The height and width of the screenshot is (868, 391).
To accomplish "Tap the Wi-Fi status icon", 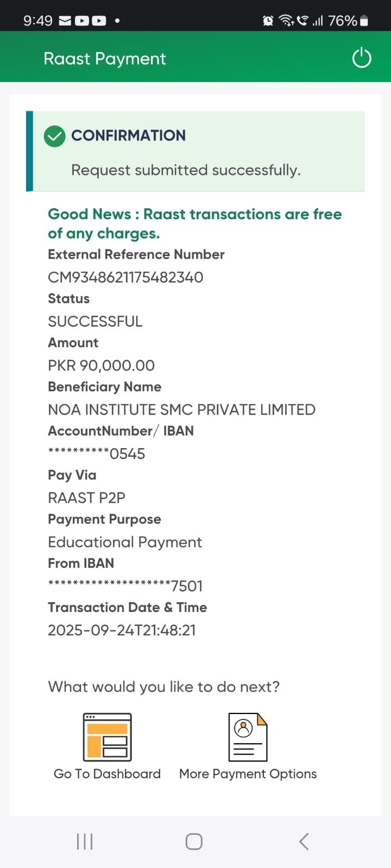I will [286, 21].
